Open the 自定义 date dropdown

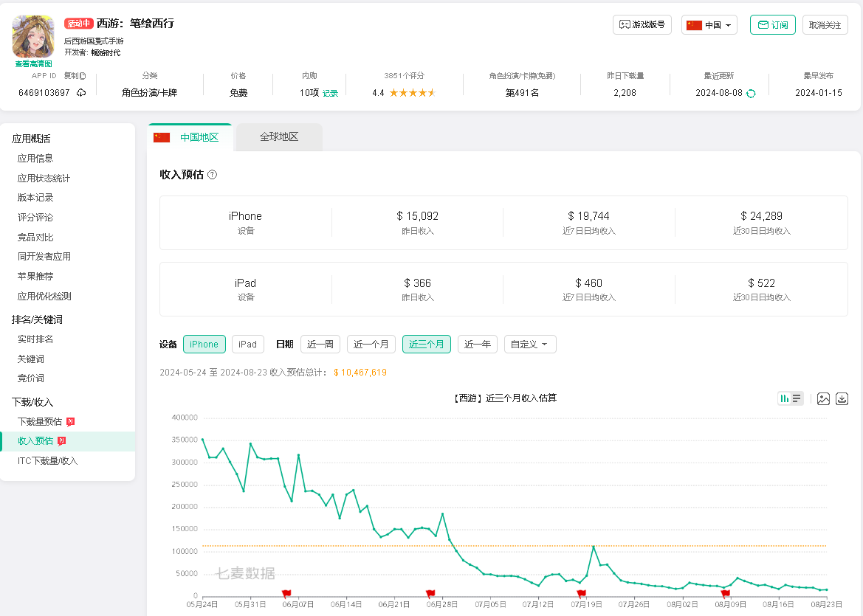click(530, 345)
